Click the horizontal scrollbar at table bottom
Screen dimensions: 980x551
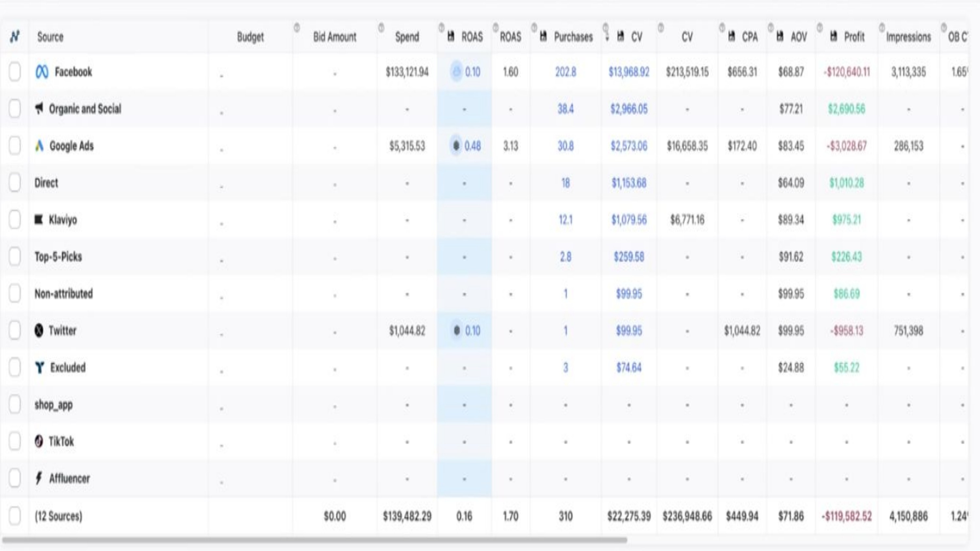314,540
